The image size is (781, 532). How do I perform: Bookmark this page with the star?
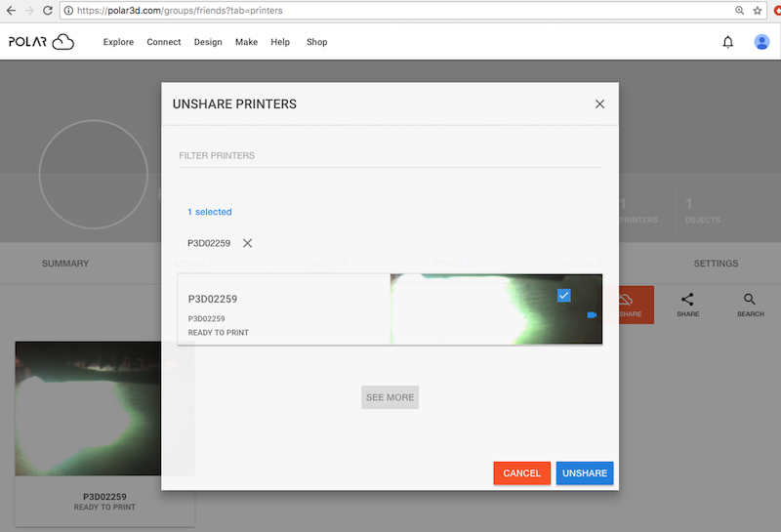click(758, 11)
